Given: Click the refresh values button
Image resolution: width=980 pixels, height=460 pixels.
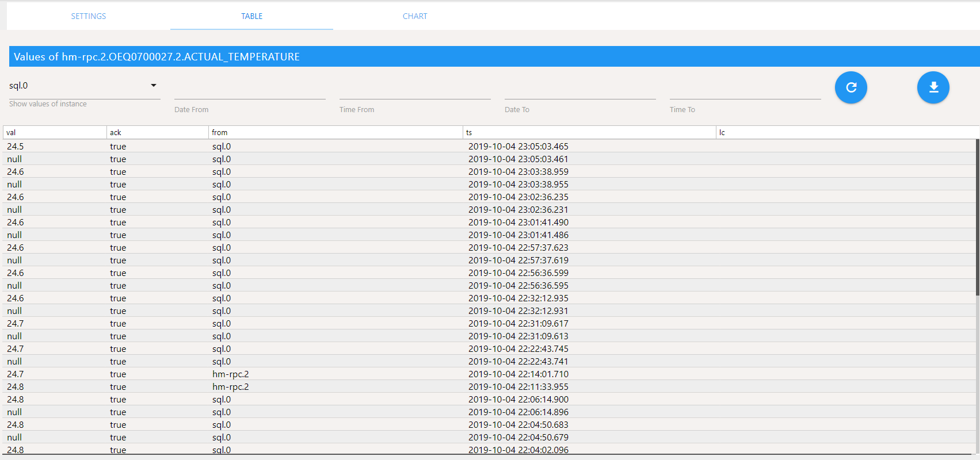Looking at the screenshot, I should [x=851, y=87].
